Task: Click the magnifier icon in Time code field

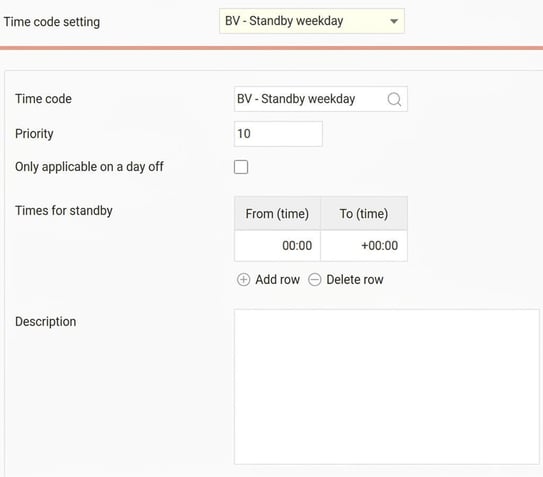Action: pos(394,99)
